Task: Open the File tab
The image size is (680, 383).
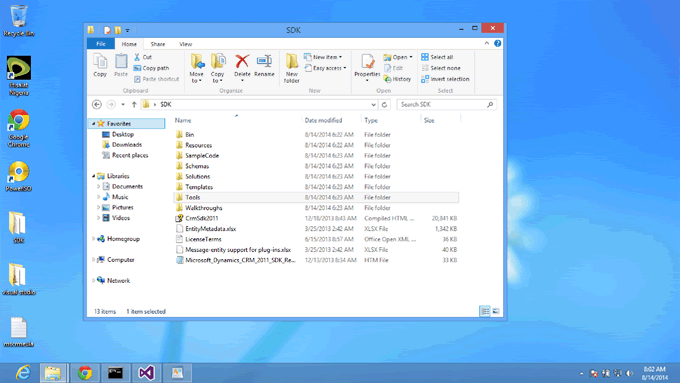Action: [x=101, y=44]
